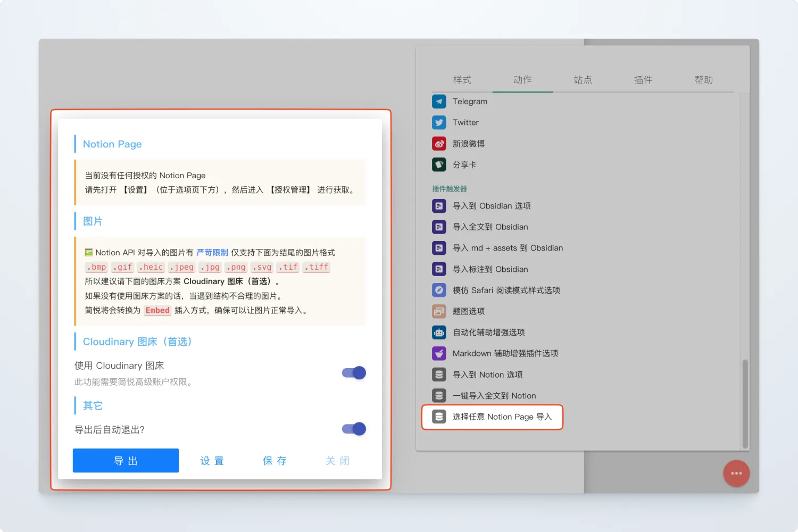This screenshot has width=798, height=532.
Task: Click the Safari compass icon for 阅读模式样式选项
Action: click(x=439, y=290)
